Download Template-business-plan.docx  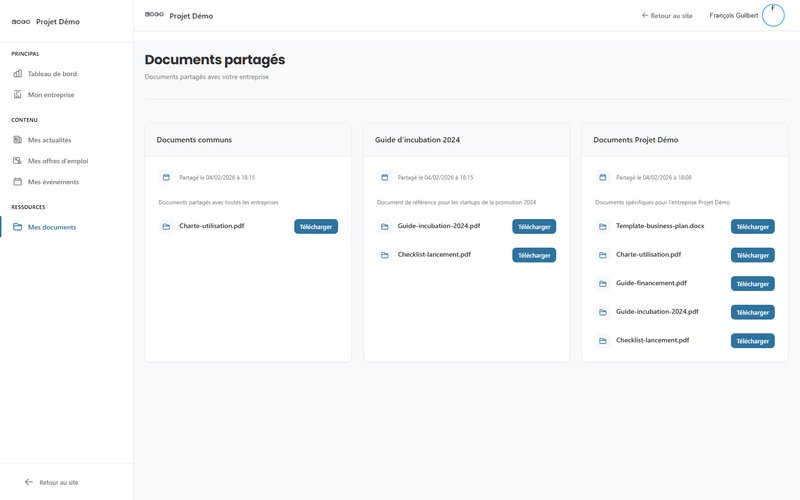tap(752, 227)
